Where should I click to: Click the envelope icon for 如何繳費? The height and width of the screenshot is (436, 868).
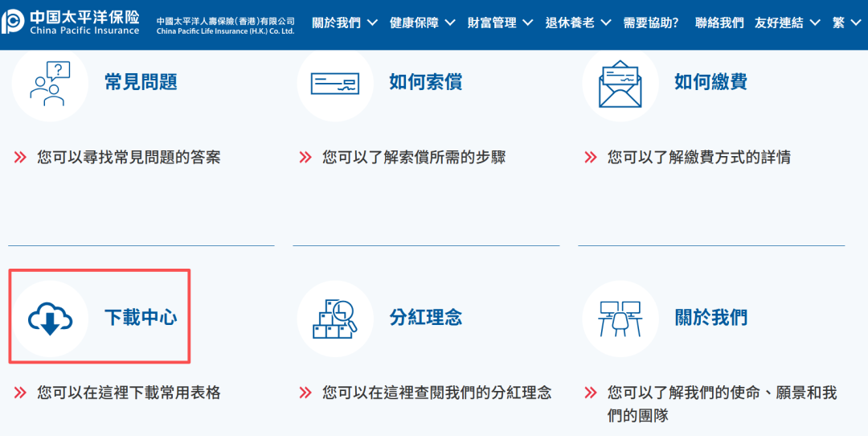click(x=620, y=84)
